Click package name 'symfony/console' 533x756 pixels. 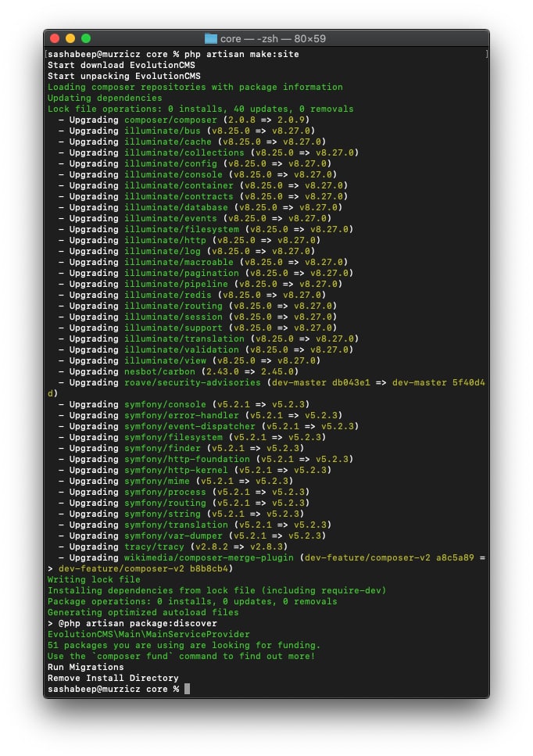[x=166, y=404]
